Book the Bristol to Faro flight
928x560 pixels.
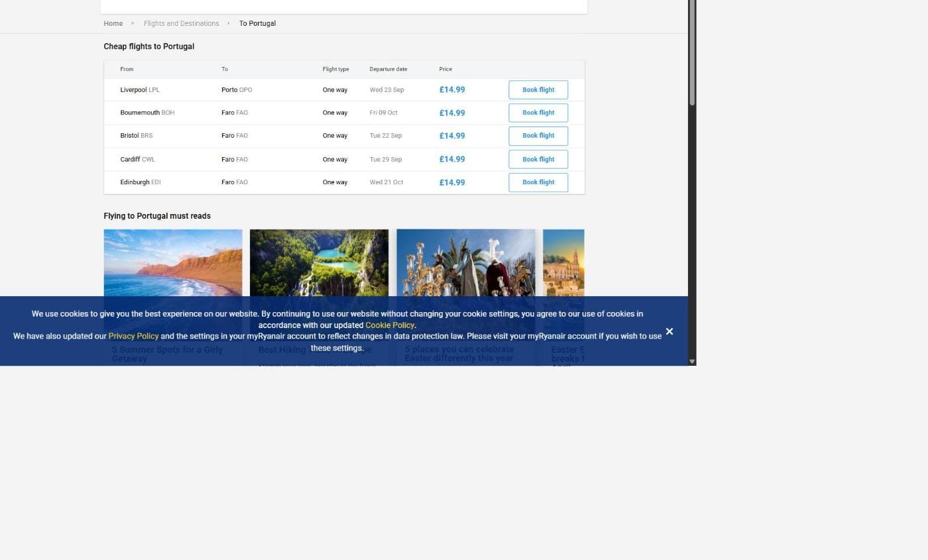538,136
